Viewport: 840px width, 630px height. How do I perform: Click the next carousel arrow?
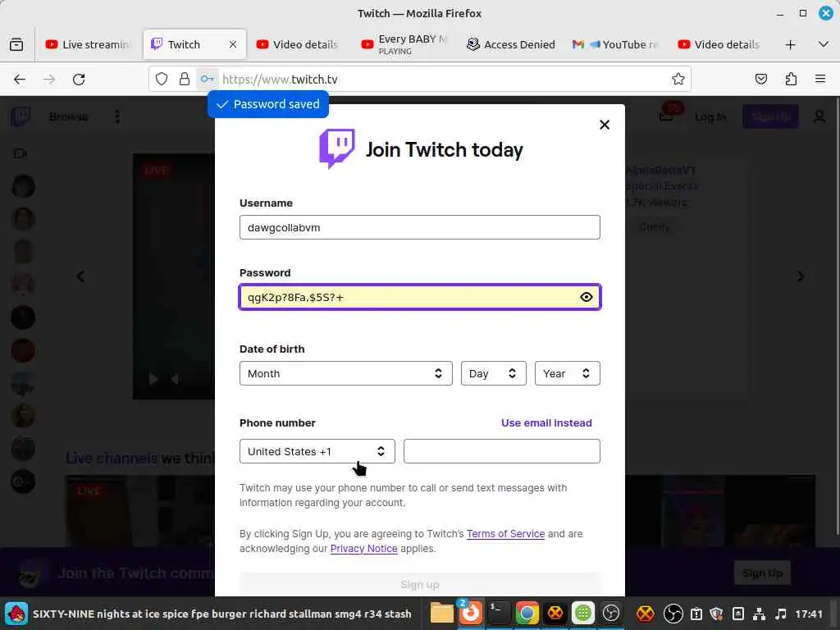click(x=801, y=276)
